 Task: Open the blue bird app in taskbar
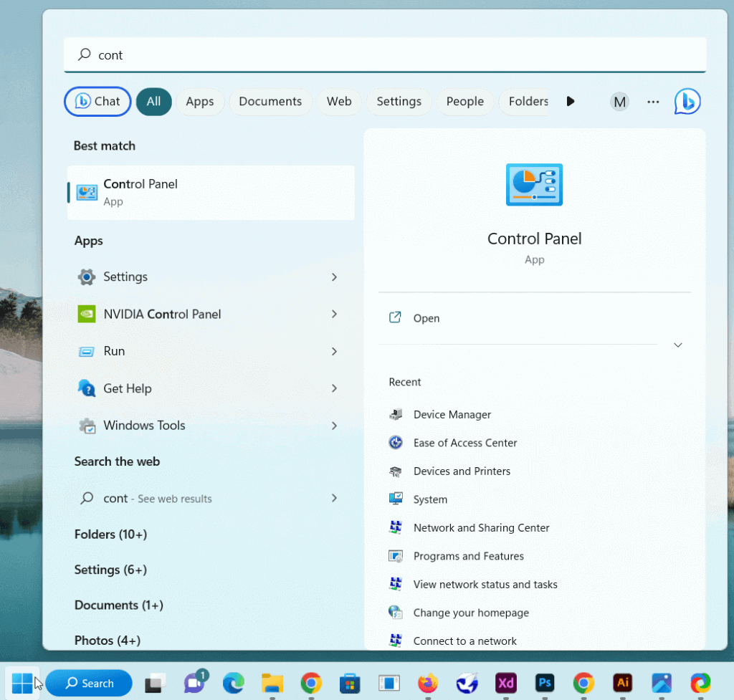pyautogui.click(x=467, y=684)
